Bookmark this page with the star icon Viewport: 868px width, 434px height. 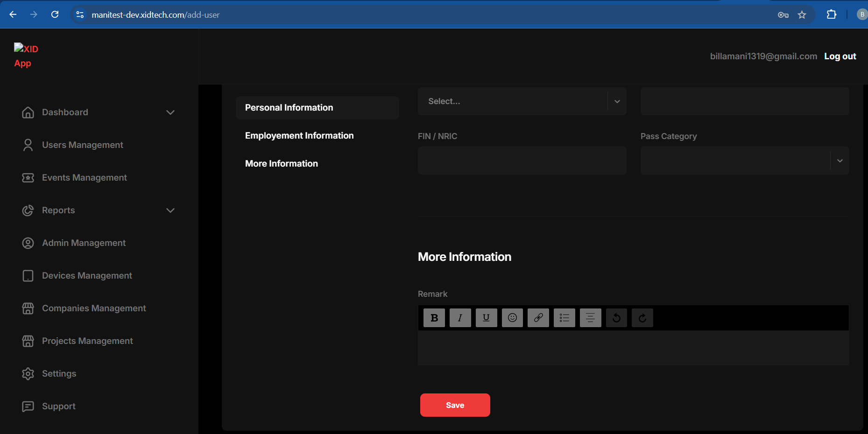tap(802, 15)
